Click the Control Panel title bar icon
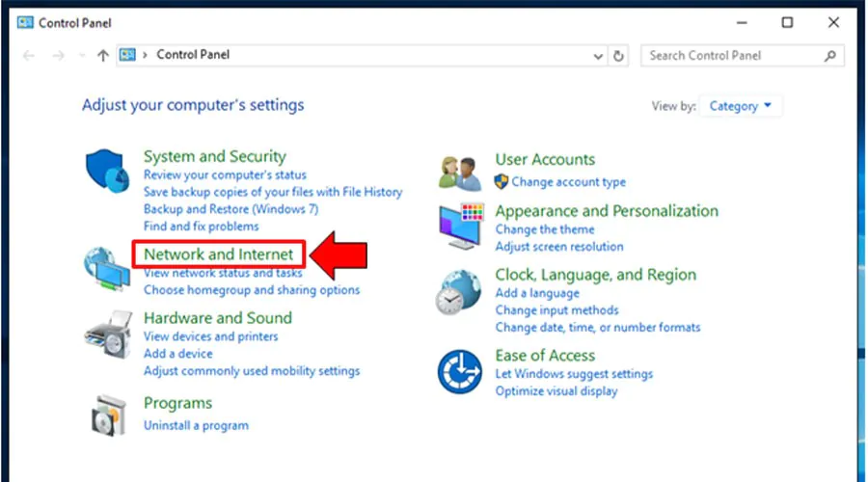This screenshot has width=868, height=482. click(25, 23)
